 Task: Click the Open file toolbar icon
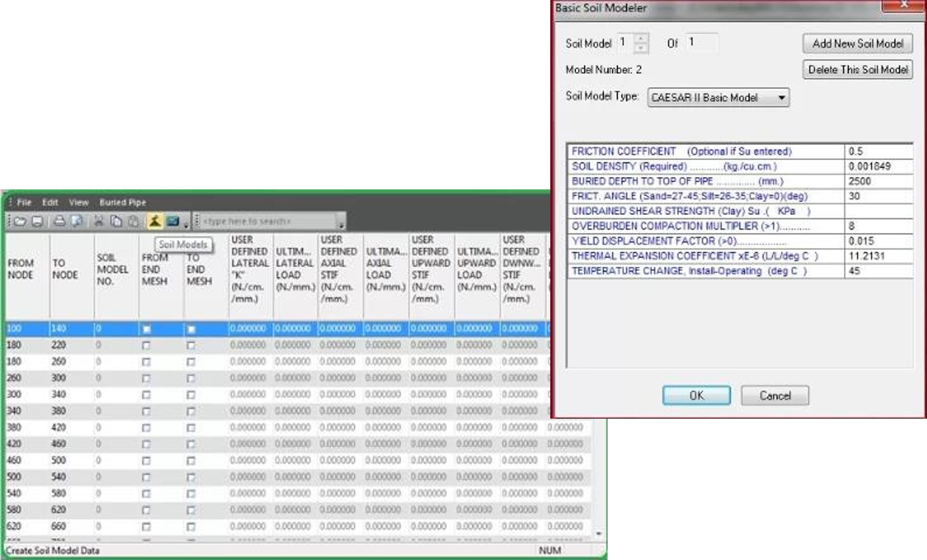pyautogui.click(x=20, y=221)
